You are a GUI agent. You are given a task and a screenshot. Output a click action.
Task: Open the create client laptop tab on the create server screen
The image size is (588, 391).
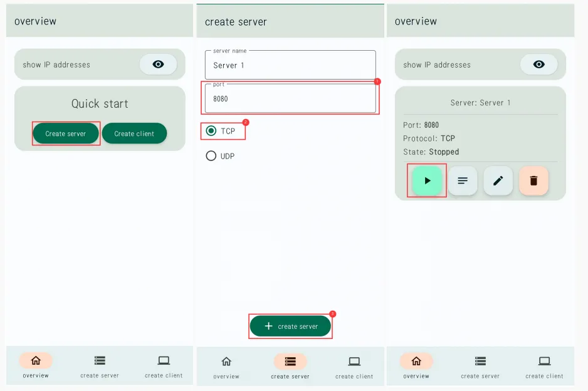click(x=354, y=366)
